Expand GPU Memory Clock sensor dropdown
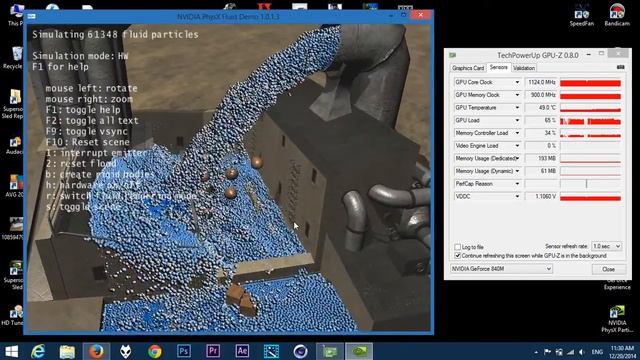The width and height of the screenshot is (640, 360). 517,95
